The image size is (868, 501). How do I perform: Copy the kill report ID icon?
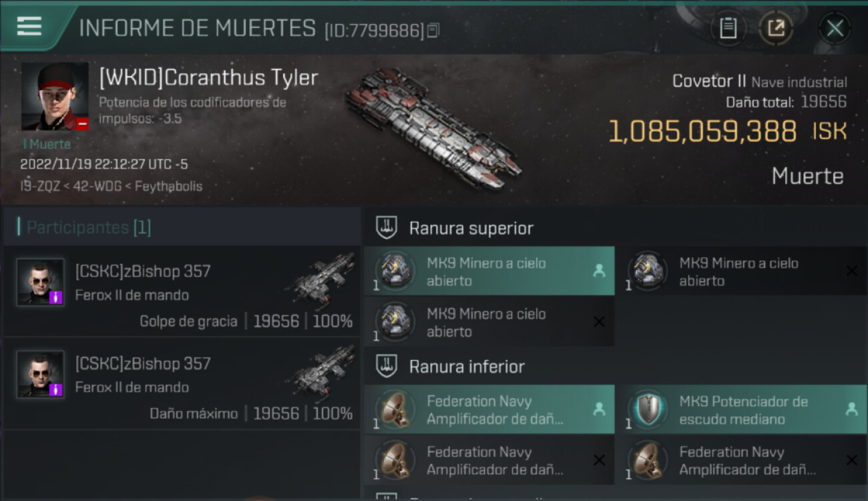(x=433, y=31)
